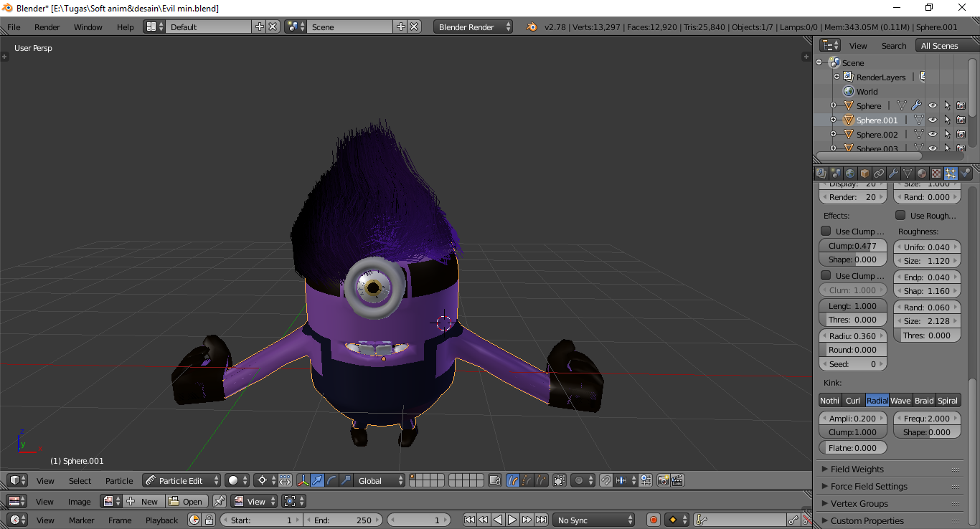The height and width of the screenshot is (529, 980).
Task: Hide Sphere.001 using its eye icon
Action: pos(933,120)
